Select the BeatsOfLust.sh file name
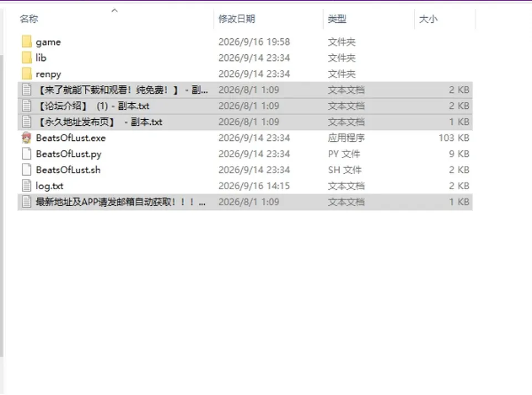532x395 pixels. click(x=68, y=170)
